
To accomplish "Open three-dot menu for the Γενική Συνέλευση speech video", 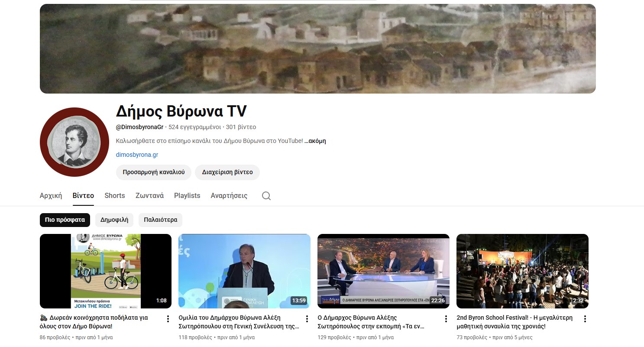I will click(307, 319).
